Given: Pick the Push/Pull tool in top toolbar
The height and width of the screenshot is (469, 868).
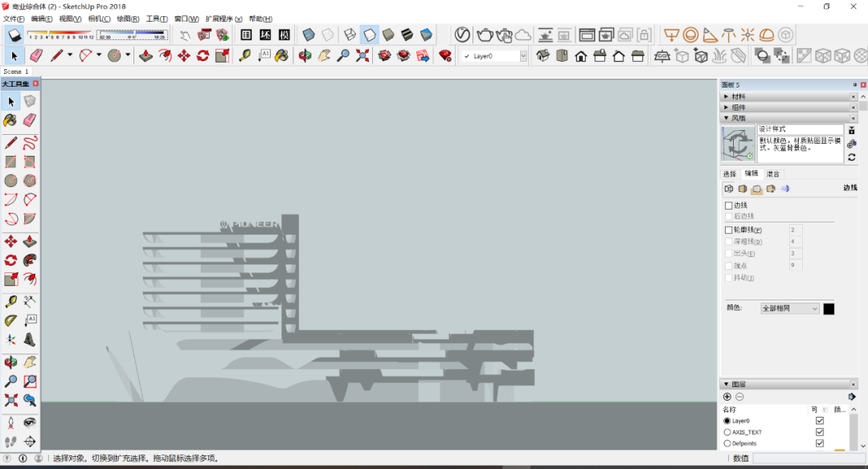Looking at the screenshot, I should coord(145,55).
